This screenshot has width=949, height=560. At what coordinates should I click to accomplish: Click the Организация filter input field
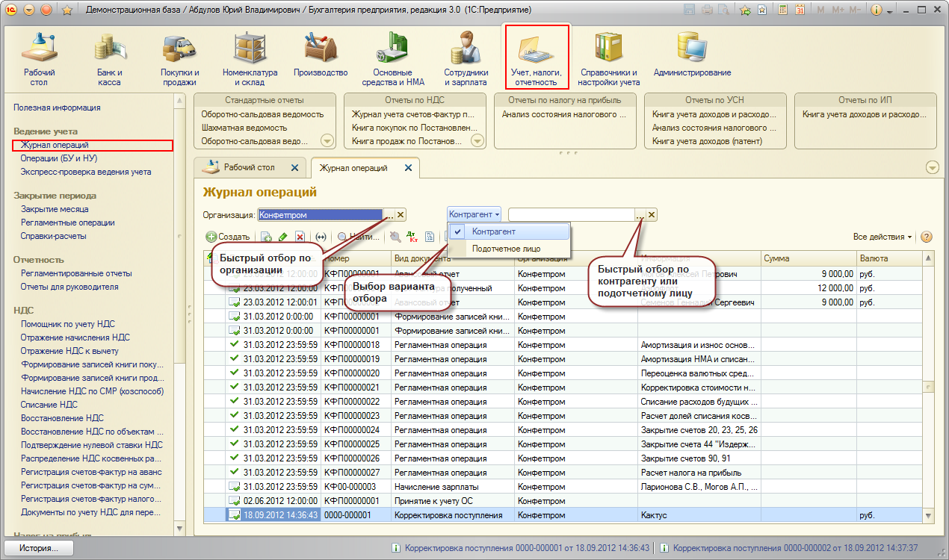pos(321,215)
